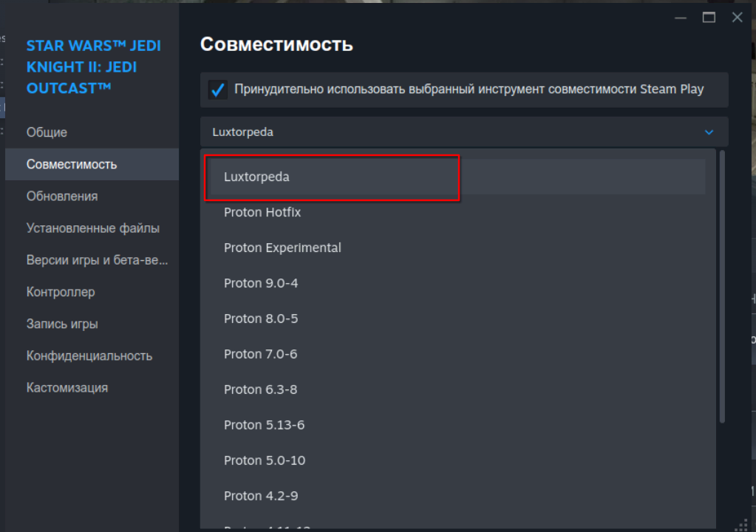The height and width of the screenshot is (532, 756).
Task: Choose Proton 5.0-10 entry
Action: 265,461
